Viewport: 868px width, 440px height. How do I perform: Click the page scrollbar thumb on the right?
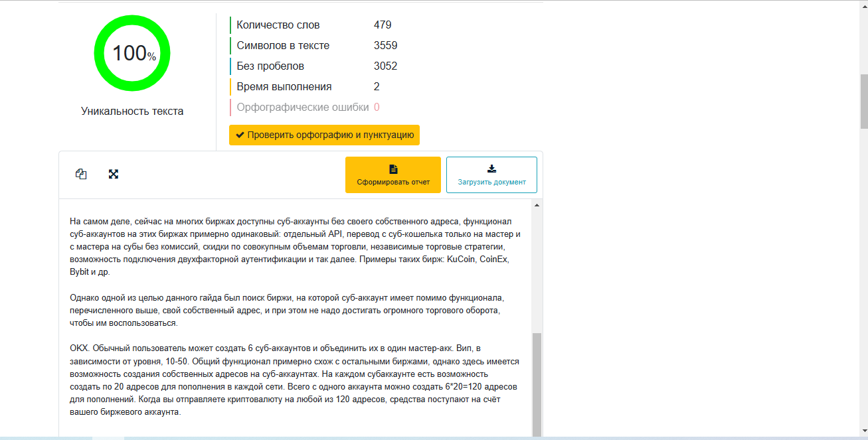(864, 102)
